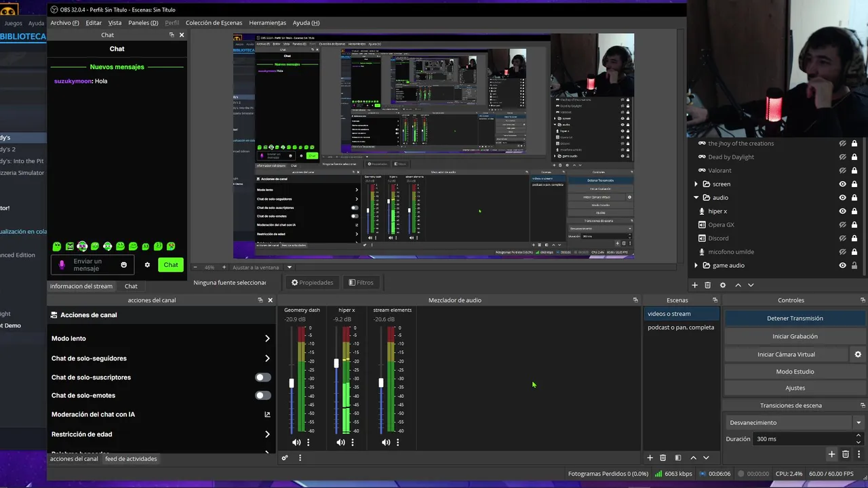868x488 pixels.
Task: Open source properties gear in sources toolbar
Action: 723,285
